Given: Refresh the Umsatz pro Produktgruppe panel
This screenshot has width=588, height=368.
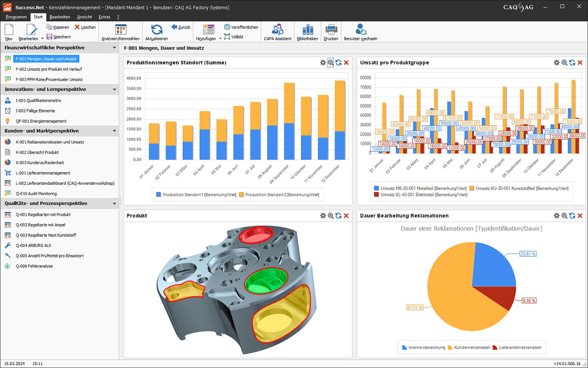Looking at the screenshot, I should coord(572,63).
